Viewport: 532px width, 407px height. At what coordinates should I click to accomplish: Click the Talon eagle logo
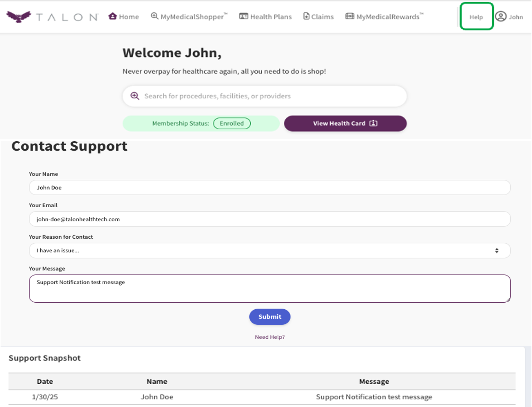click(19, 17)
